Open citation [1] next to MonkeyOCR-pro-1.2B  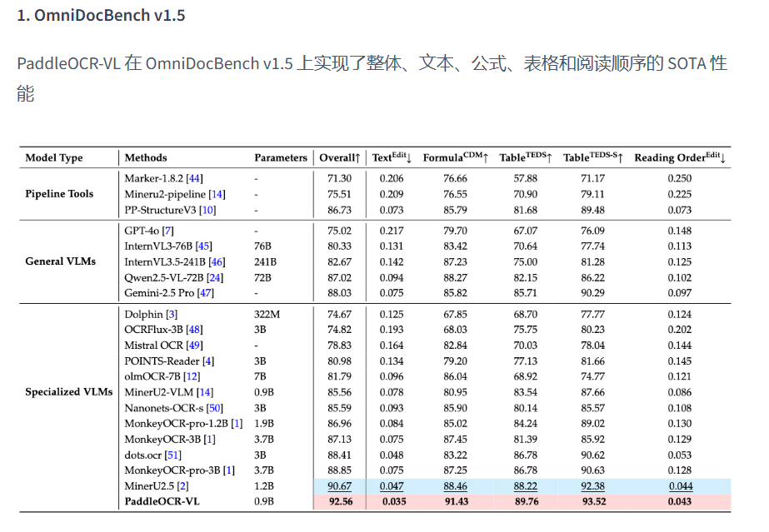(x=237, y=423)
